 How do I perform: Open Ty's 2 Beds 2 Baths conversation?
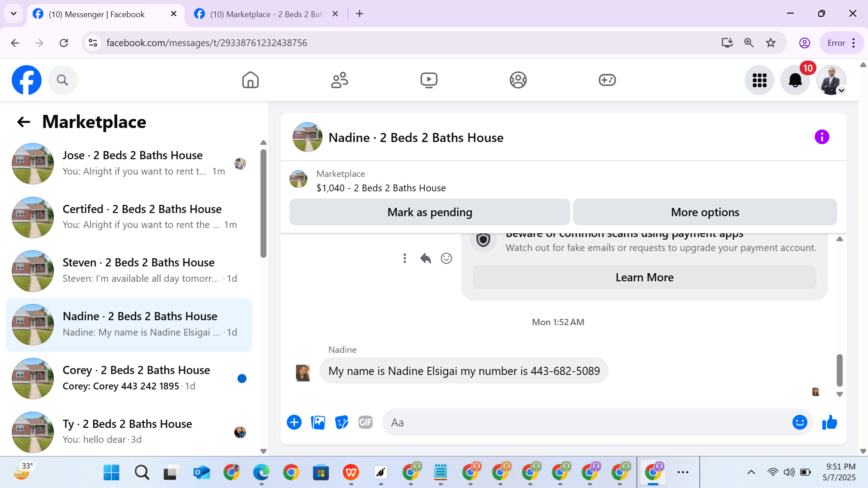129,432
